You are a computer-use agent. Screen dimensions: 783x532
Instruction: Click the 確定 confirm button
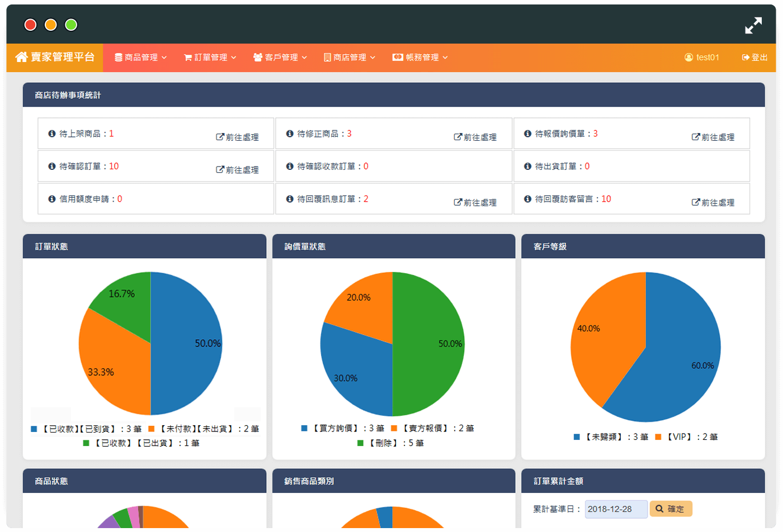[x=671, y=509]
